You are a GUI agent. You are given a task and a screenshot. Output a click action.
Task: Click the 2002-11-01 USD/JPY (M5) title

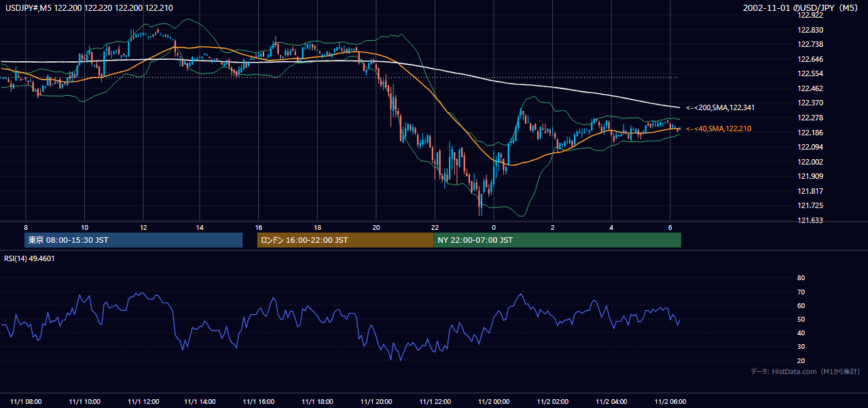click(801, 8)
